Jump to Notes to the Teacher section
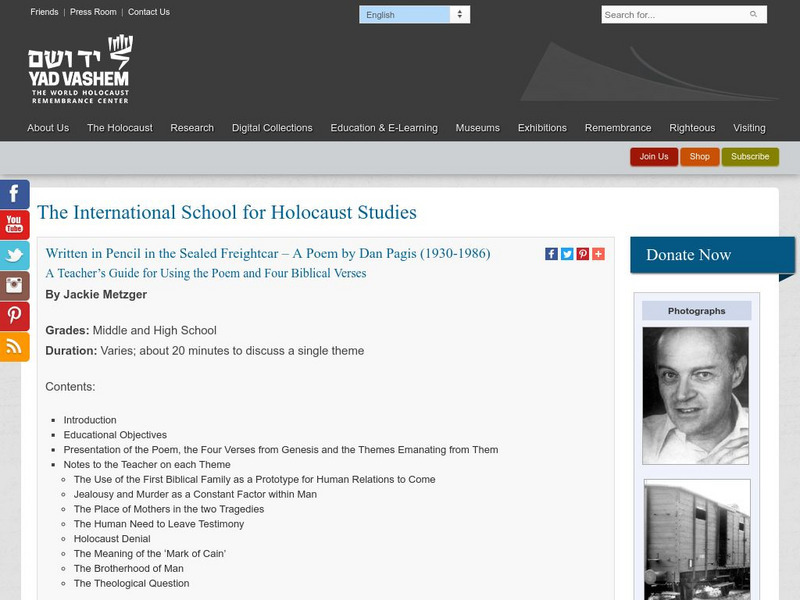 (147, 464)
